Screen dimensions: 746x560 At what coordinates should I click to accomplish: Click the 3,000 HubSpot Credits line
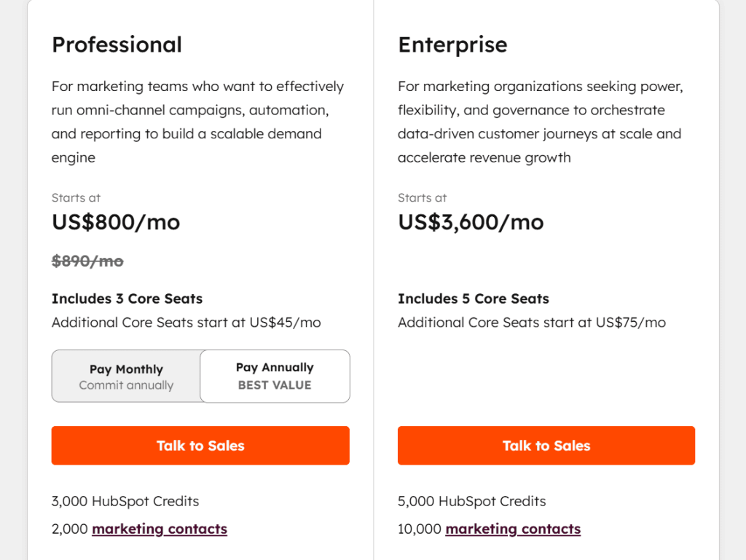(x=125, y=501)
